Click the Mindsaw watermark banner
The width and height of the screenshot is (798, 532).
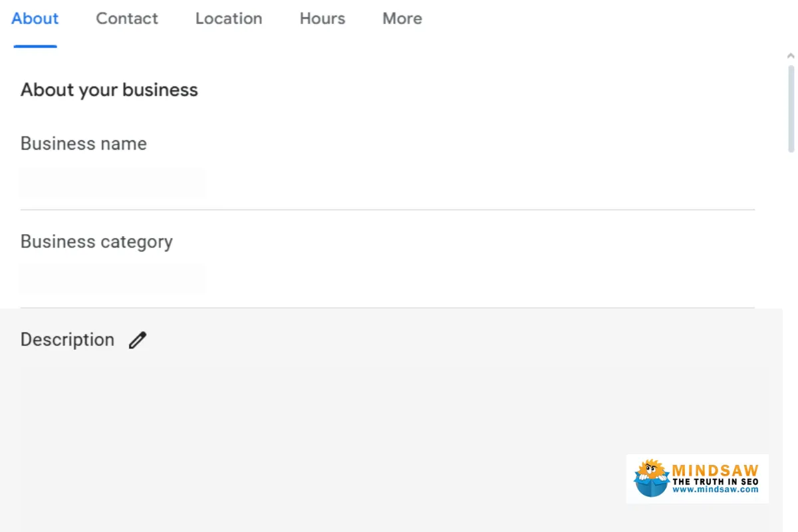(696, 478)
